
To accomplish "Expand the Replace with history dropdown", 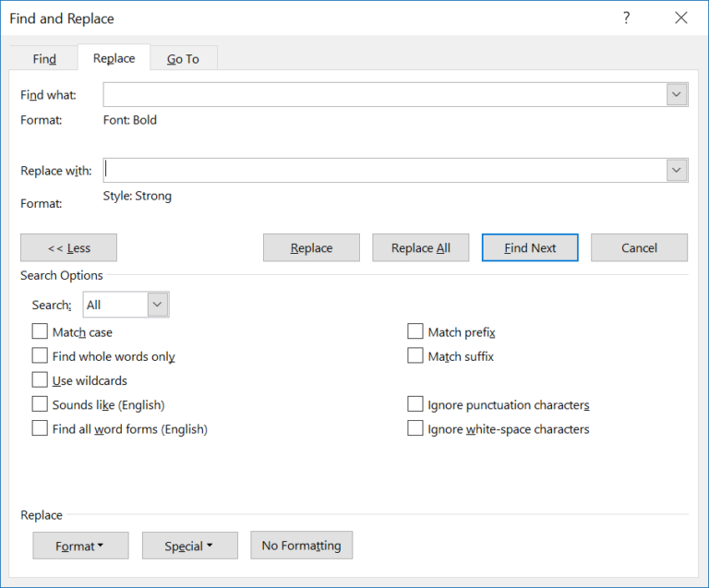I will (x=677, y=171).
